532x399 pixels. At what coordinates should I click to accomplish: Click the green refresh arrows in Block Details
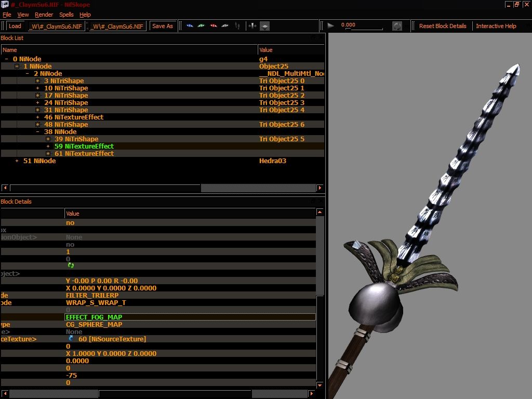(x=71, y=265)
